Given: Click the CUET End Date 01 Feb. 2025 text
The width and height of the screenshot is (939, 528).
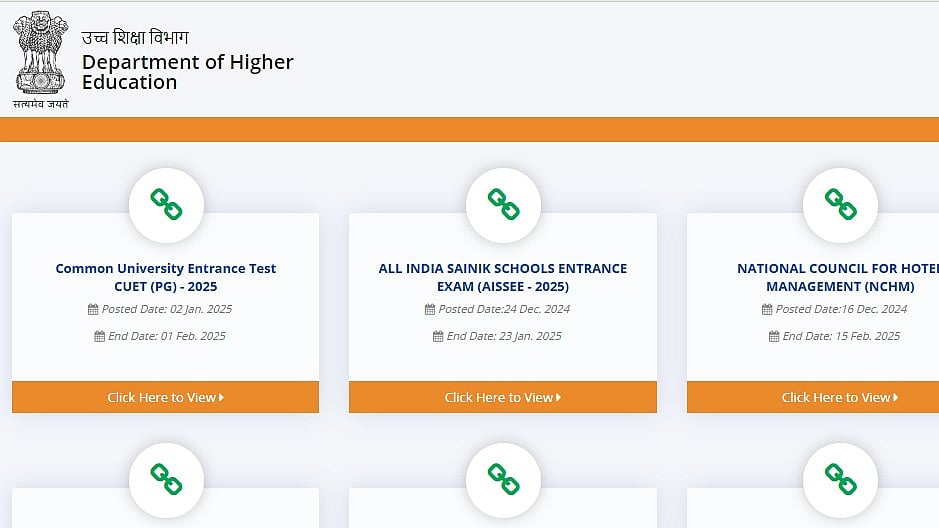Looking at the screenshot, I should pos(166,336).
